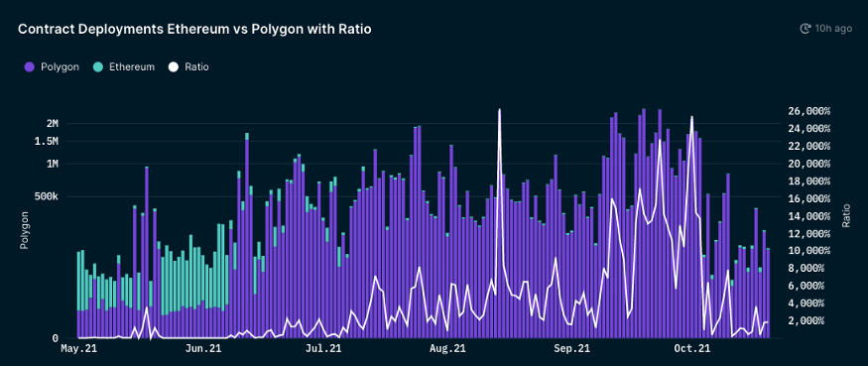Click the '24,000%' right axis label

pyautogui.click(x=808, y=129)
